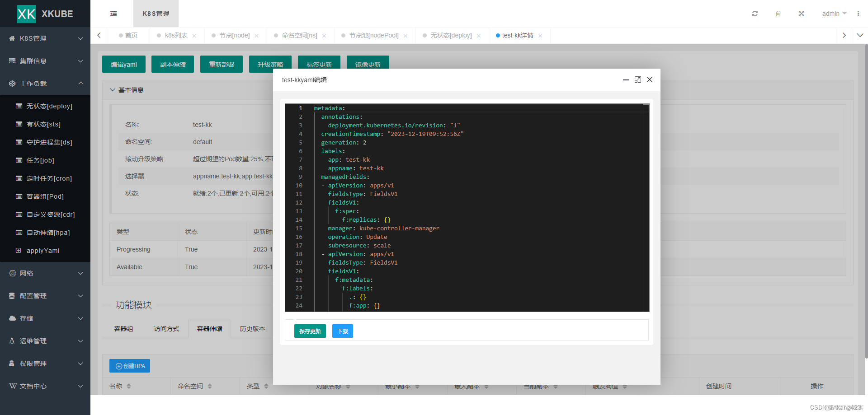Switch to the 首页 tab
The height and width of the screenshot is (415, 868).
(x=128, y=35)
